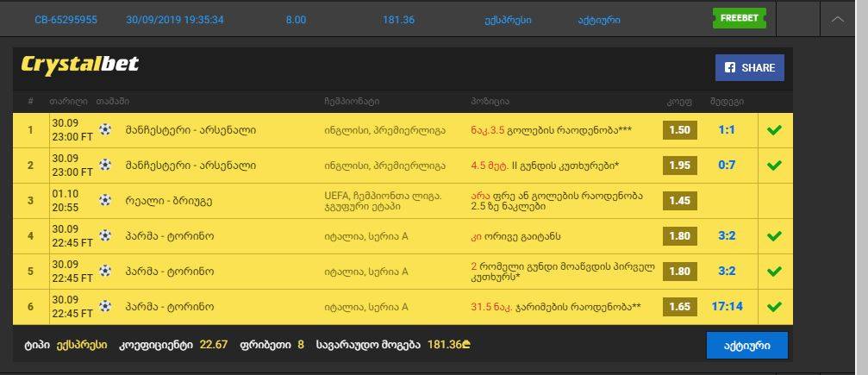Select პარმა - ტორინო match in row 6

(170, 307)
